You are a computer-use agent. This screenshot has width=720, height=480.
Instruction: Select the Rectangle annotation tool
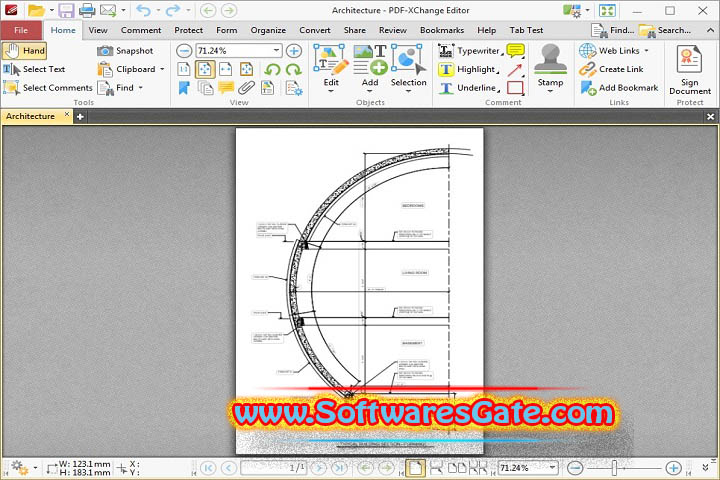pyautogui.click(x=515, y=88)
